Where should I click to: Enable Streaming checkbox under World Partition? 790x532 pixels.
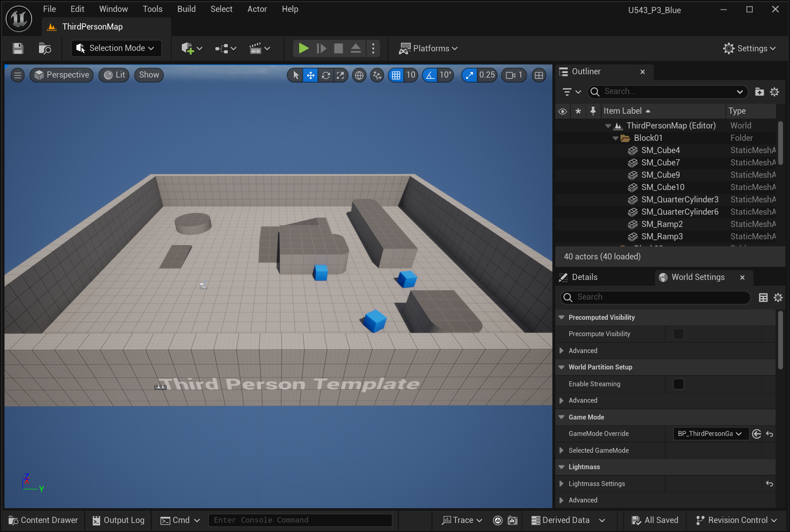678,384
